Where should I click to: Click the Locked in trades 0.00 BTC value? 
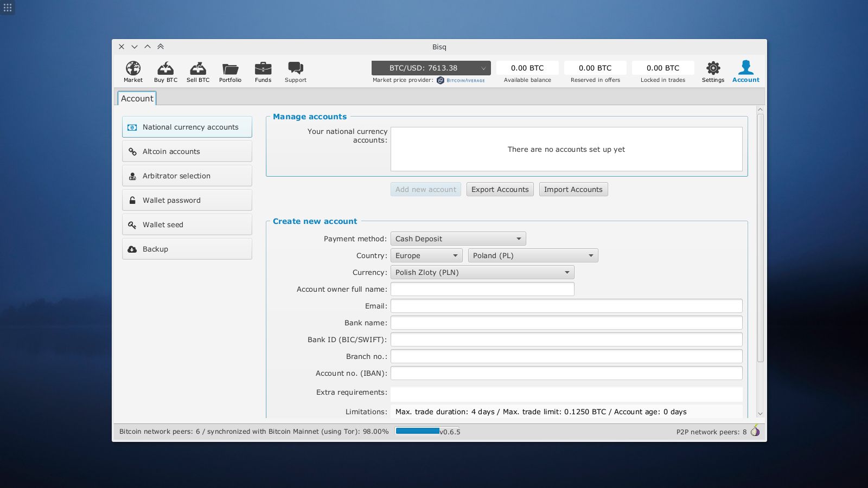(663, 68)
